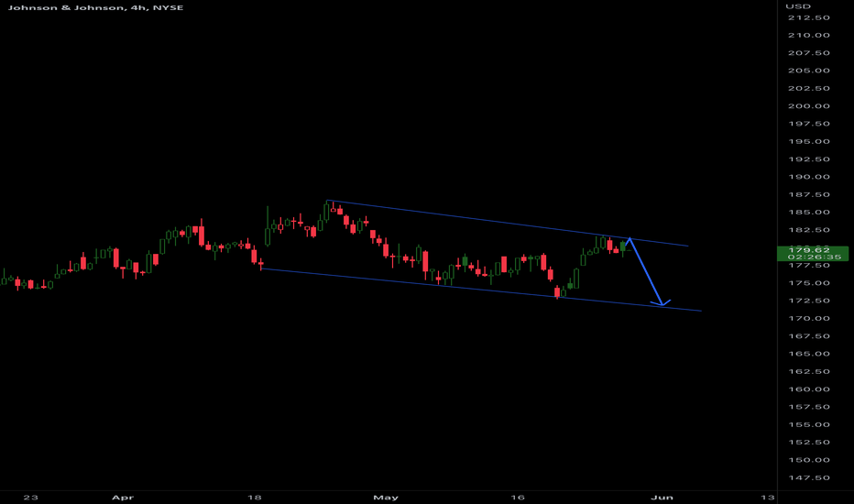This screenshot has width=854, height=504.
Task: Click the 187.50 price axis label
Action: (809, 194)
